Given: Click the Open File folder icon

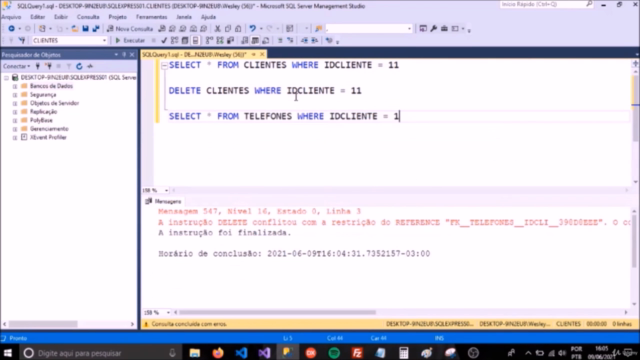Looking at the screenshot, I should coord(75,29).
